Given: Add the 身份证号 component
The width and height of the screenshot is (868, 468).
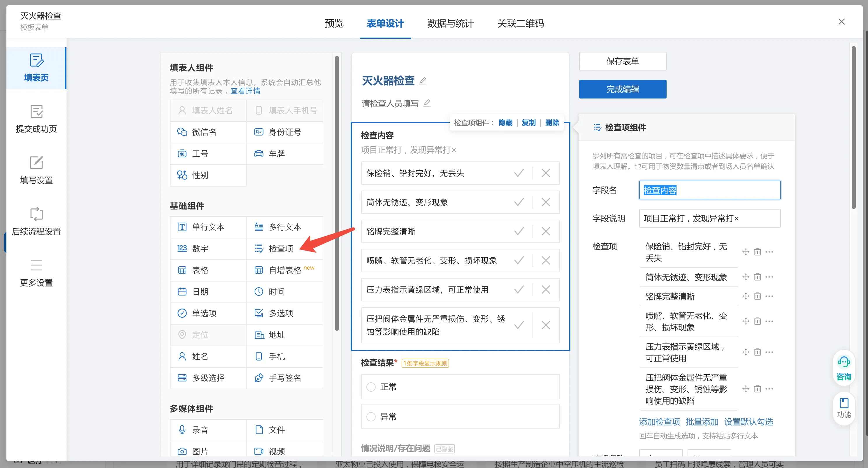Looking at the screenshot, I should [285, 132].
